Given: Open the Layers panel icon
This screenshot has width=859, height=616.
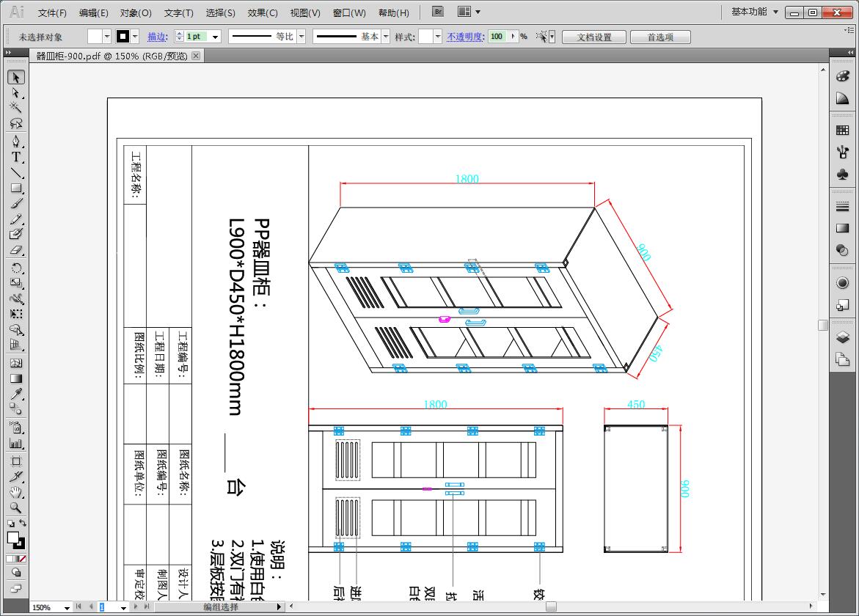Looking at the screenshot, I should [842, 337].
